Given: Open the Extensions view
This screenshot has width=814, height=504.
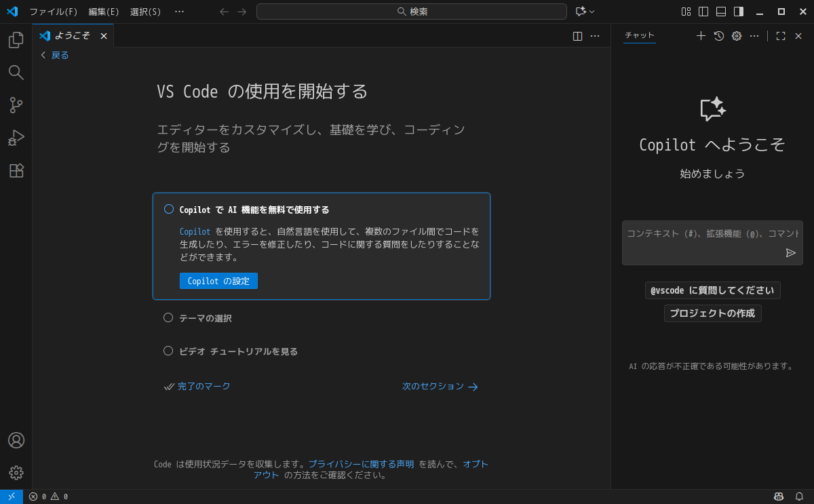Looking at the screenshot, I should pos(16,170).
